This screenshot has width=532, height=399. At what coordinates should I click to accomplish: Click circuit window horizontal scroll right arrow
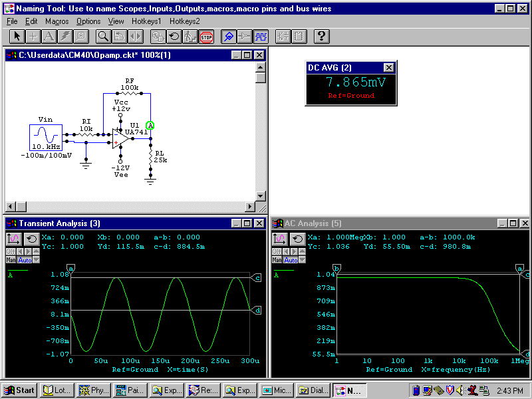click(x=250, y=206)
